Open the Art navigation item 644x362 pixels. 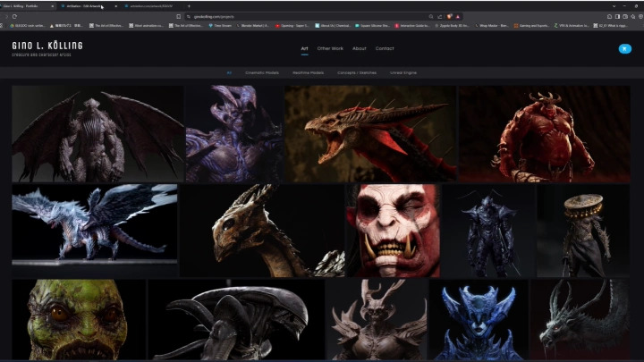coord(304,48)
